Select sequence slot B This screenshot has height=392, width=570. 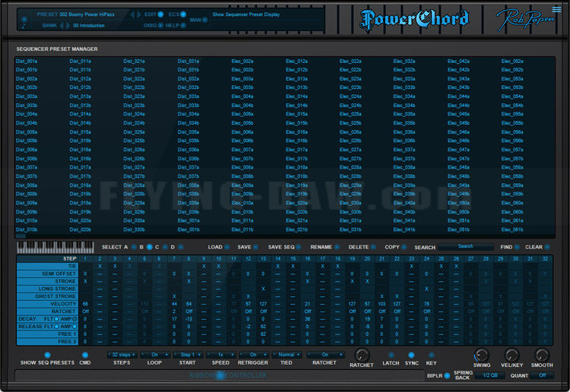click(x=150, y=247)
